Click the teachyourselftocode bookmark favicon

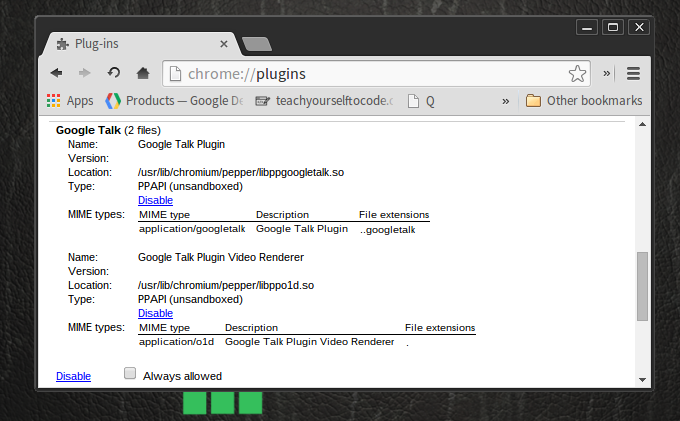(262, 101)
